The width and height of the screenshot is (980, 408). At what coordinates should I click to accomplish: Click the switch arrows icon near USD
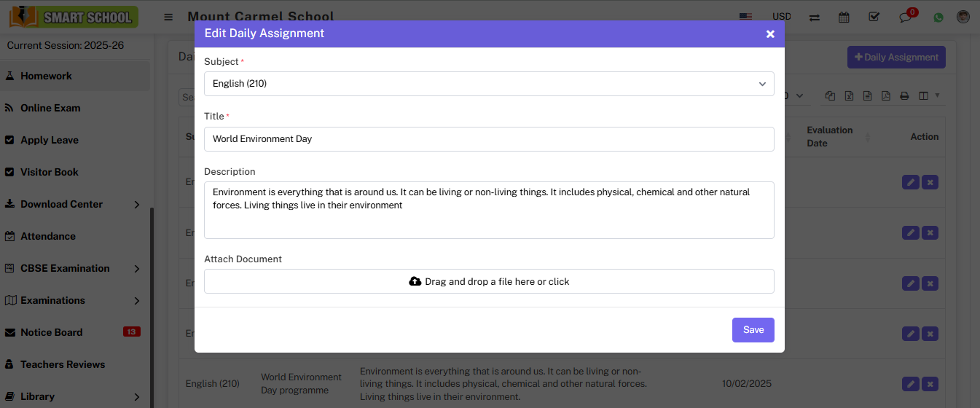tap(815, 17)
